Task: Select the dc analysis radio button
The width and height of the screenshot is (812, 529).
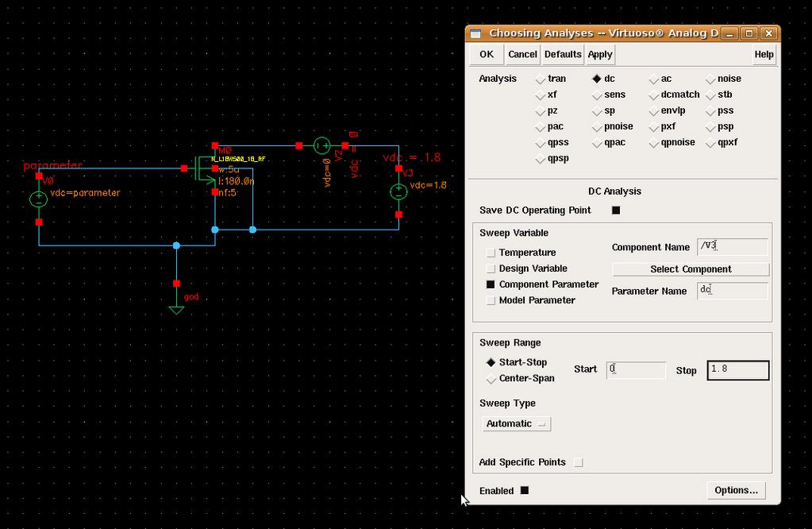Action: 597,79
